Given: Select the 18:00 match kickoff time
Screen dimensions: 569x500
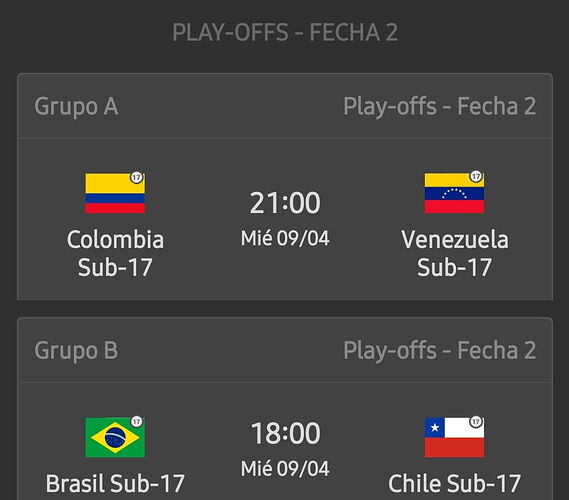Looking at the screenshot, I should [x=286, y=433].
